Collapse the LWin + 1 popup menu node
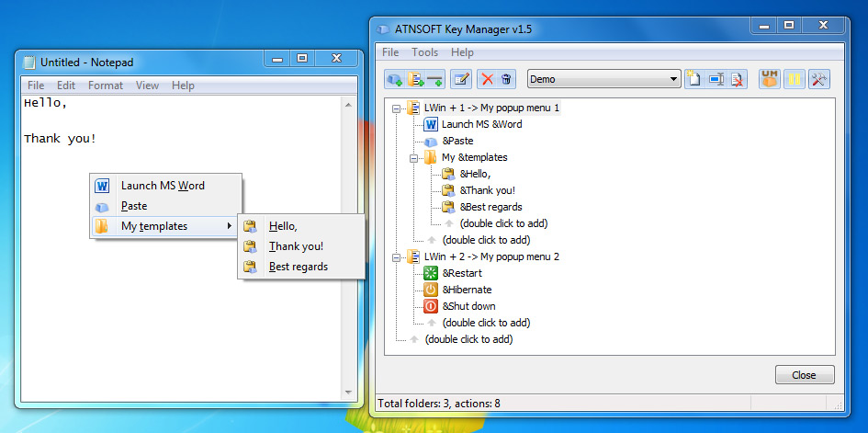The width and height of the screenshot is (868, 433). click(396, 109)
